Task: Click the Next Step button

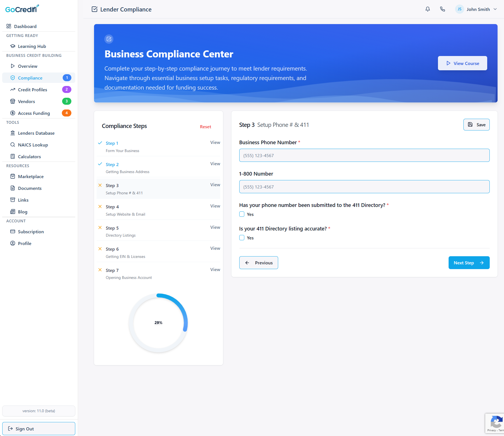Action: (469, 263)
